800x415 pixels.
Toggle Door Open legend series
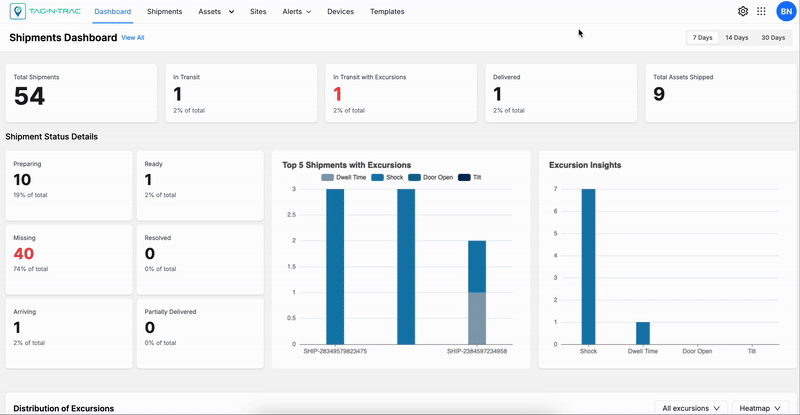430,177
